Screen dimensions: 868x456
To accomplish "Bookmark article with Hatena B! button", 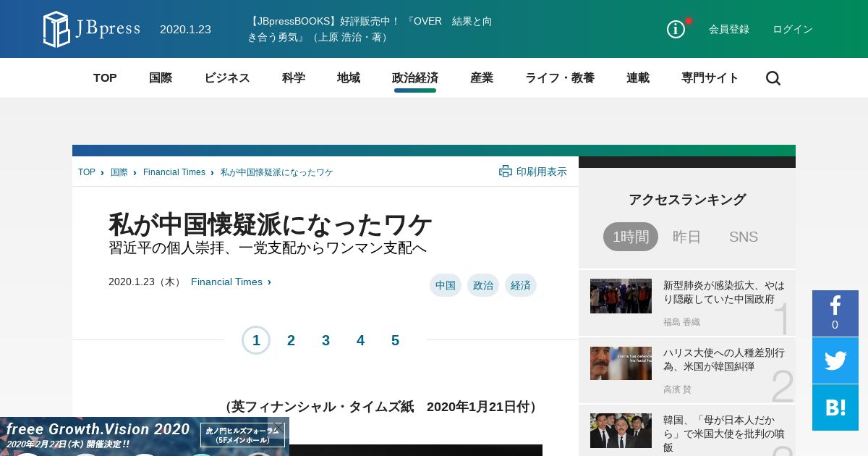I will tap(835, 407).
